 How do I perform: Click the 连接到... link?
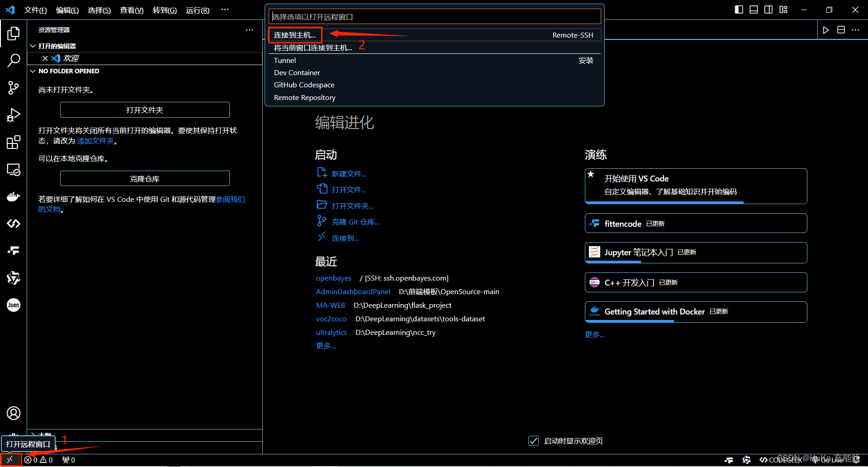[345, 238]
